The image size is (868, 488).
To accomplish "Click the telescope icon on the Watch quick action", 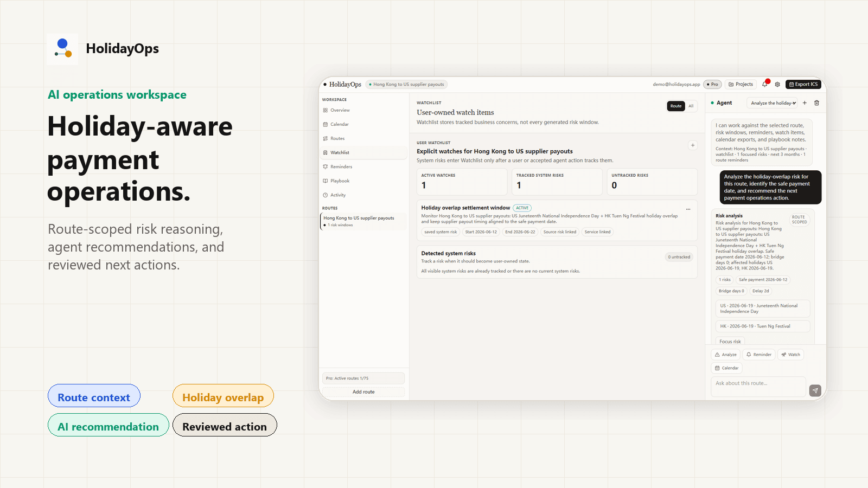I will click(x=784, y=355).
